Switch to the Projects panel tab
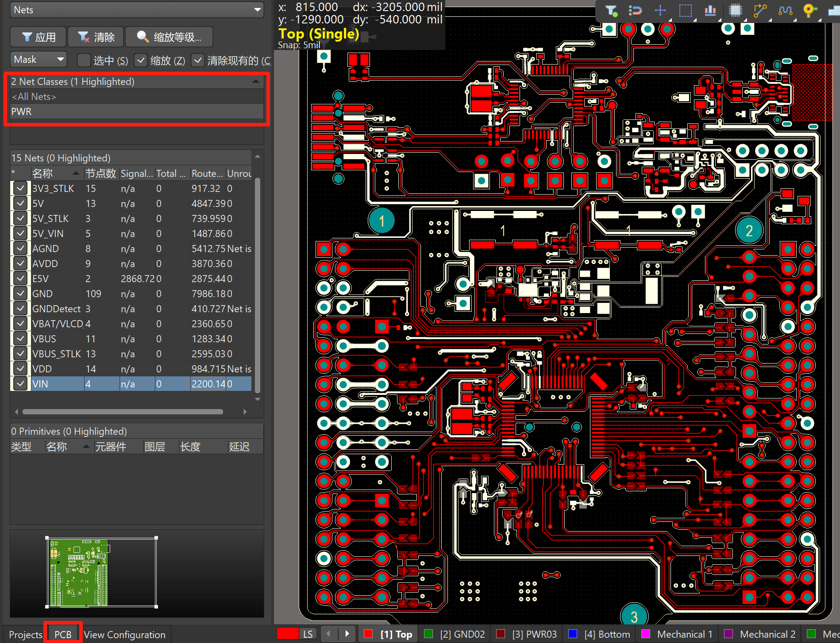 [25, 635]
